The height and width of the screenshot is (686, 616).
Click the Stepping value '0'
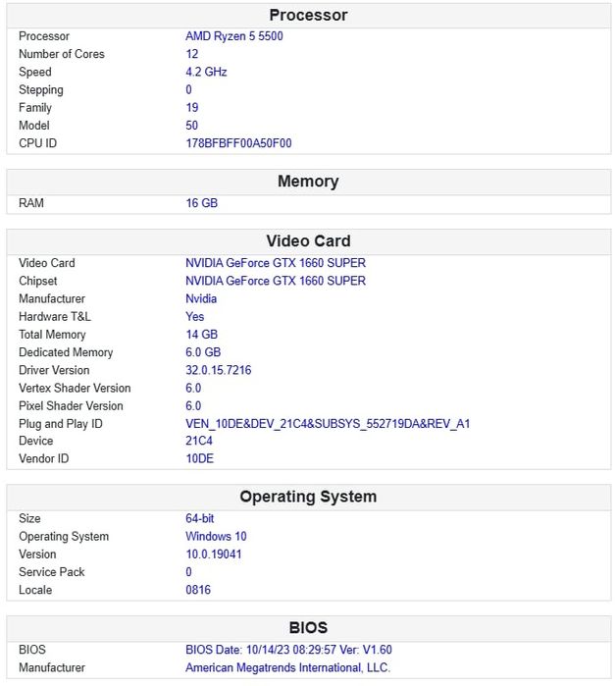(188, 89)
